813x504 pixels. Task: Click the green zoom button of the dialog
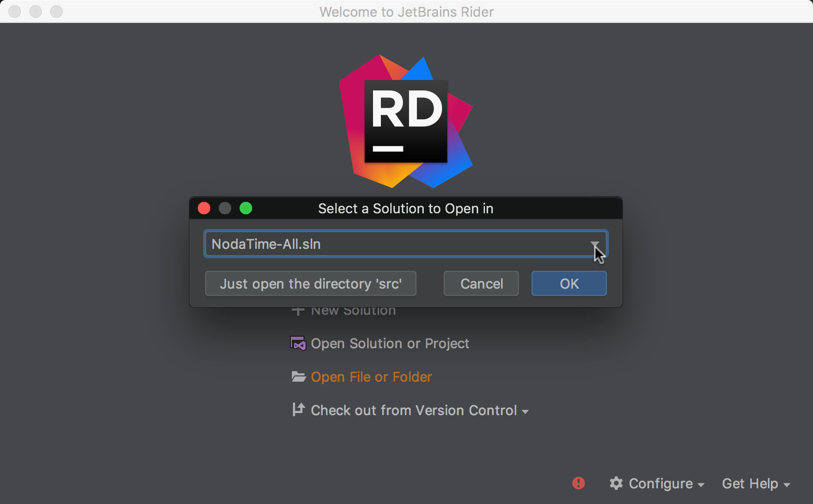[x=246, y=209]
